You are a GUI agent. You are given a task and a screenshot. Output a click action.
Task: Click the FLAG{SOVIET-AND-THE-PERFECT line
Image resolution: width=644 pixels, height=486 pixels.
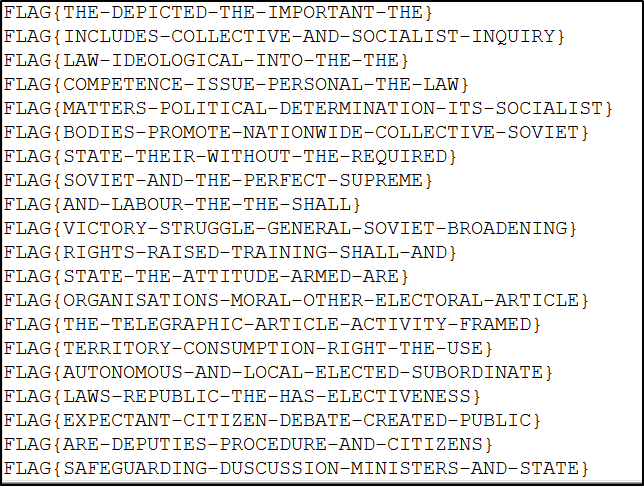pyautogui.click(x=218, y=180)
